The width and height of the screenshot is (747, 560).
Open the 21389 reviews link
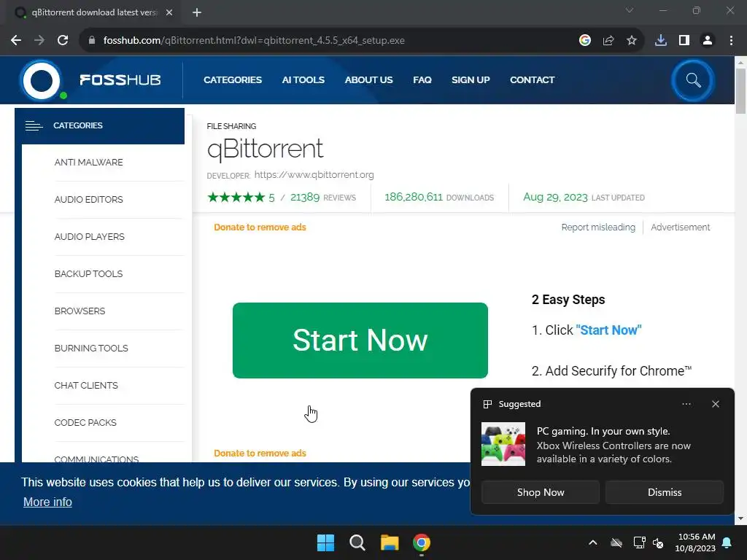tap(323, 197)
